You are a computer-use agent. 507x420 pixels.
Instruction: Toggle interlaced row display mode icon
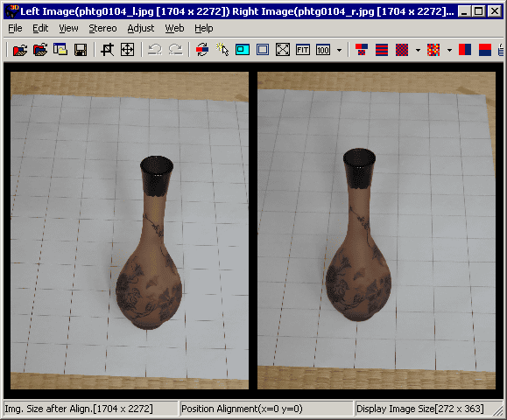[382, 50]
